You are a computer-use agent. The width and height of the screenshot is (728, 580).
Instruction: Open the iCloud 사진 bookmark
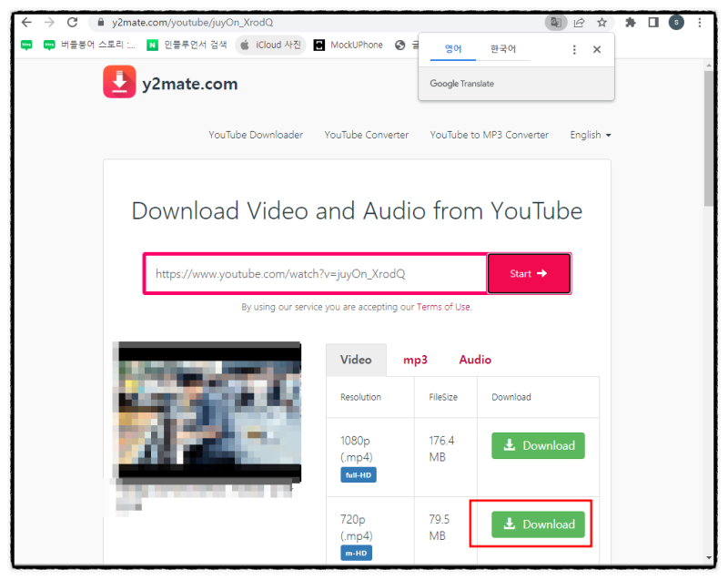tap(270, 45)
